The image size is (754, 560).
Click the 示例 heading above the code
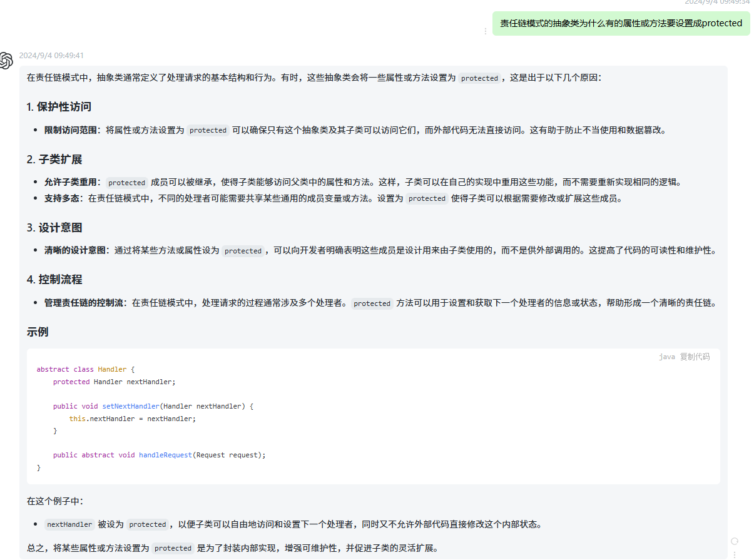coord(38,332)
